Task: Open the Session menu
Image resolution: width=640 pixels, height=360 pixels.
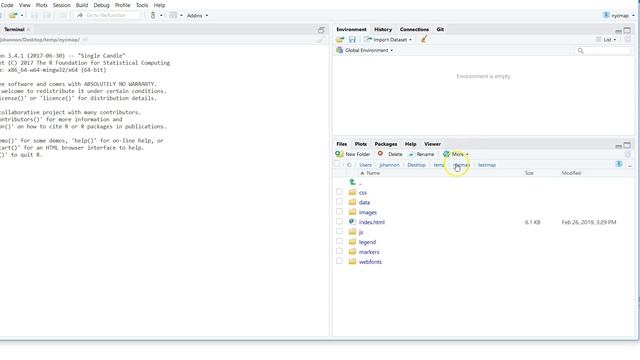Action: [62, 5]
